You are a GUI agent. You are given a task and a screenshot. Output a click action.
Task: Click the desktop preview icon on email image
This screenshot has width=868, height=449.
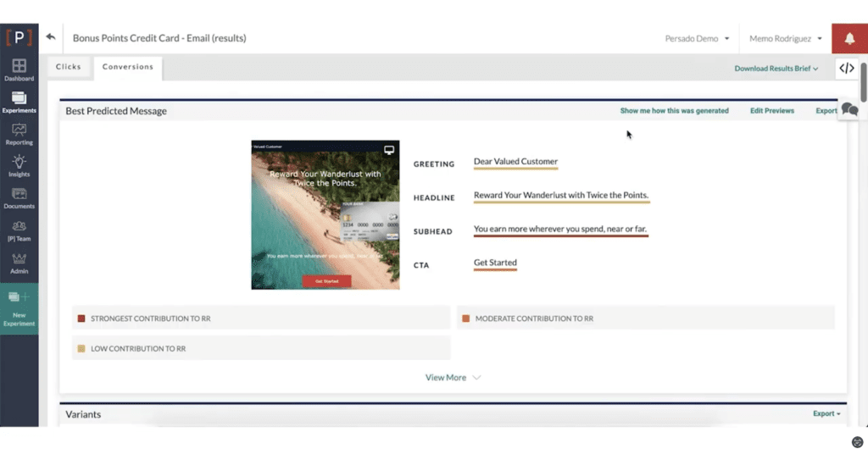coord(389,150)
